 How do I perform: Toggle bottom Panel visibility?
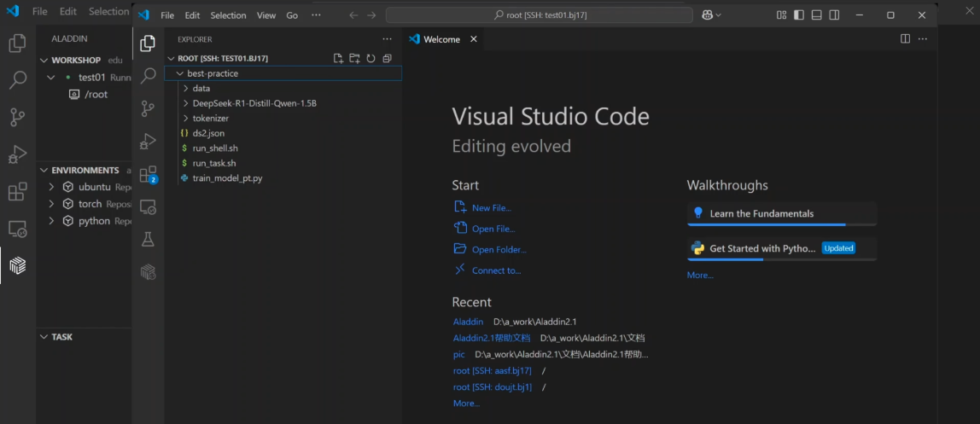click(816, 15)
